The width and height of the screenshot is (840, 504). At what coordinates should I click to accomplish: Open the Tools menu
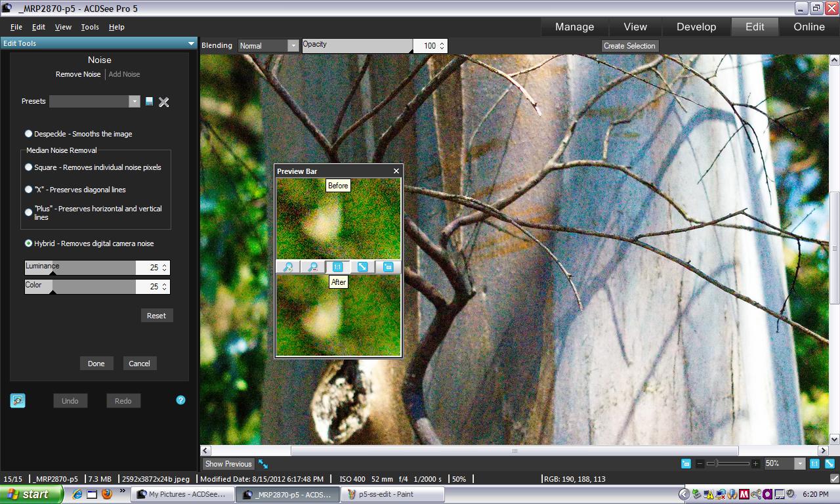pos(90,27)
